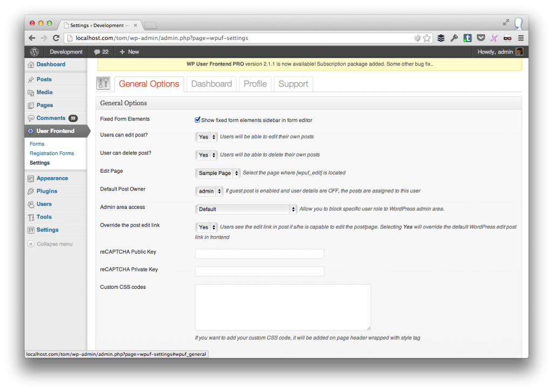
Task: Click the Howdy, admin account link
Action: point(495,52)
